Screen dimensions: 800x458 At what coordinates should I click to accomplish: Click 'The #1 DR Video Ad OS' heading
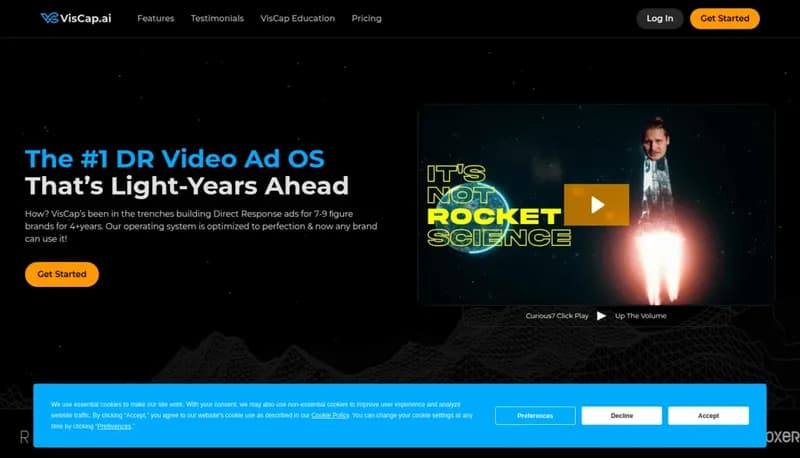[174, 159]
